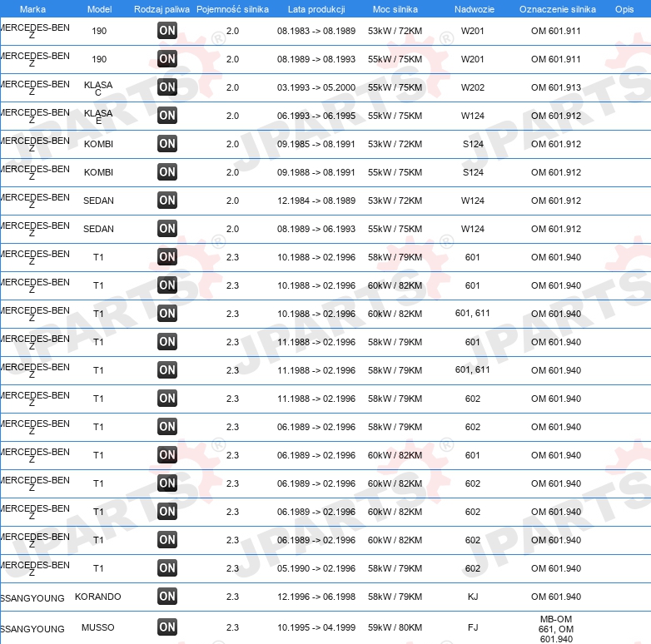Viewport: 651px width, 644px height.
Task: Click ON badge for KOMBI 09.1985 row
Action: (x=167, y=144)
